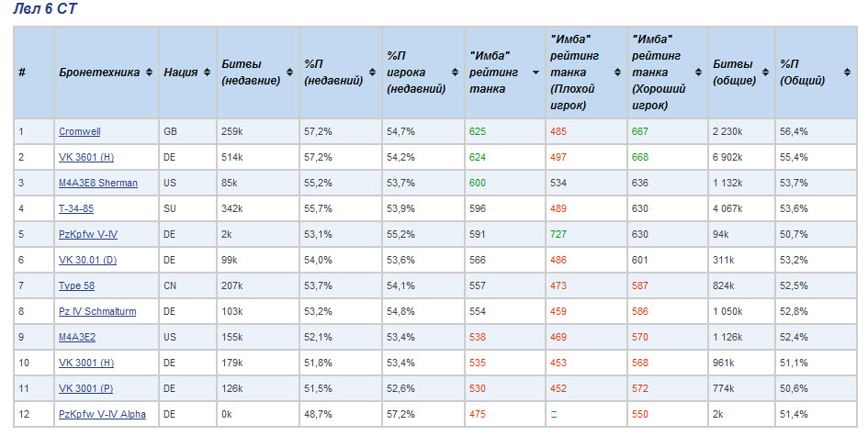Sort by %П (Общий) column arrows
The width and height of the screenshot is (868, 436).
coord(847,73)
